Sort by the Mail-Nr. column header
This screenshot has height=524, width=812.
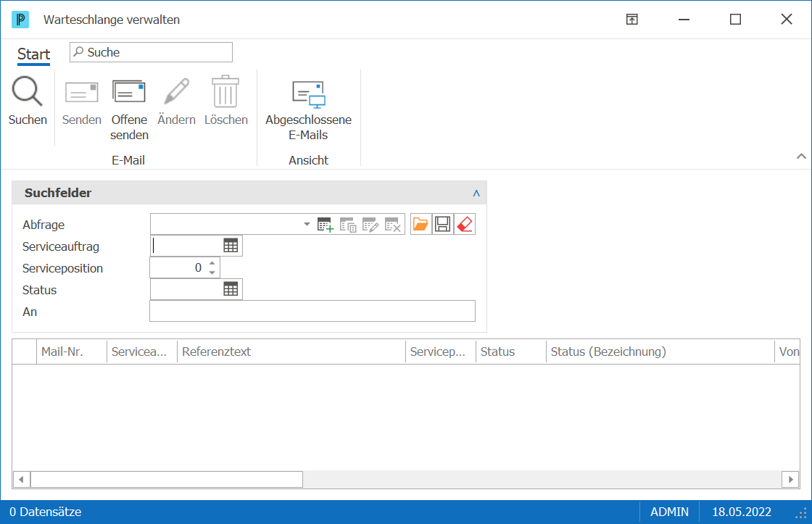click(x=72, y=352)
